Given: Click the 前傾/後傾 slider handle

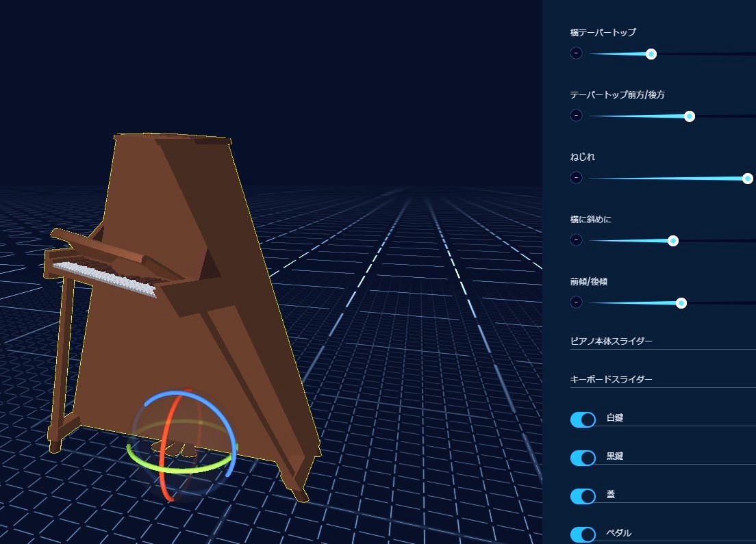Looking at the screenshot, I should 681,303.
